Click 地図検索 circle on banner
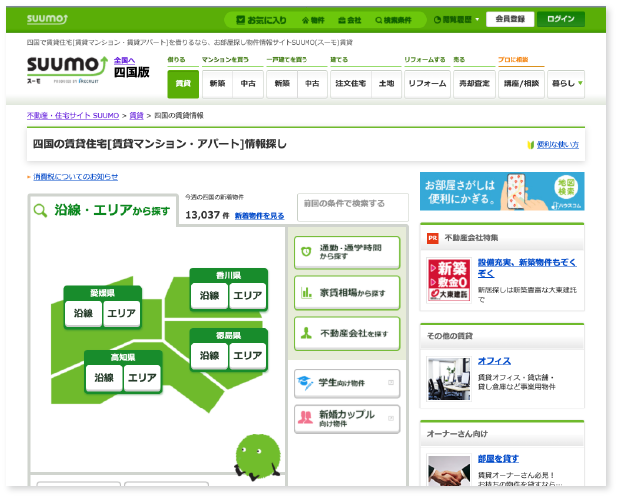618x498 pixels. 566,187
